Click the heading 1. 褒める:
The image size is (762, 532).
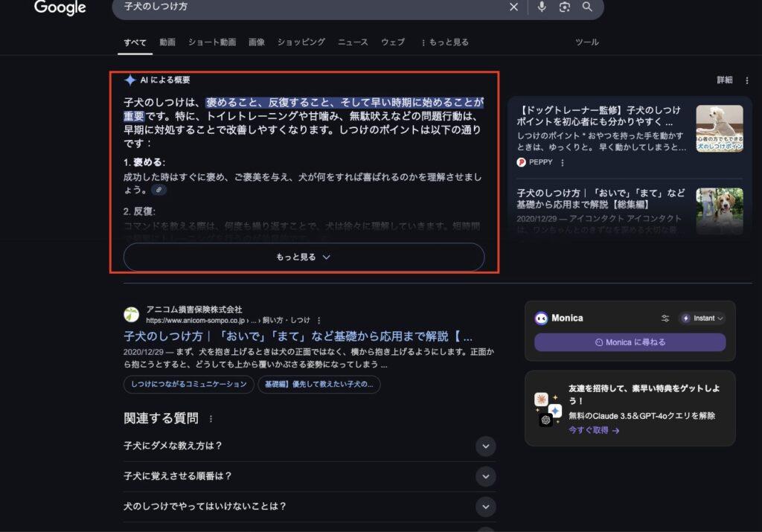(144, 163)
